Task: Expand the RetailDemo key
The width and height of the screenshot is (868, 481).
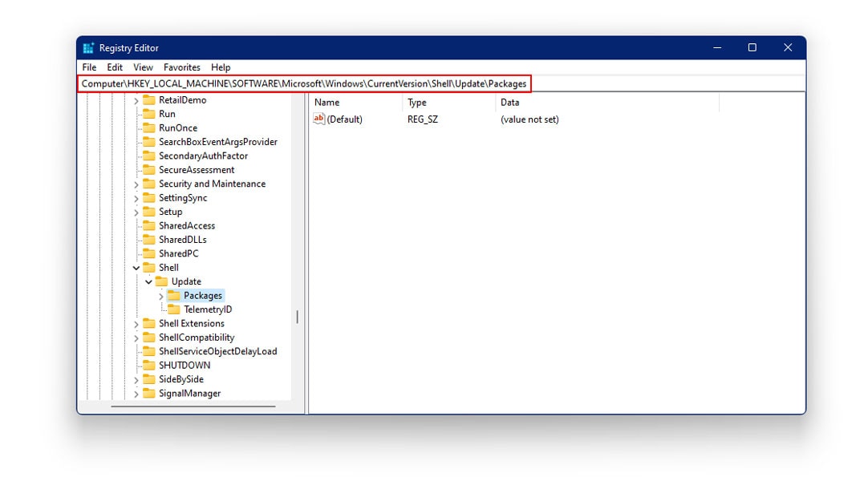Action: (136, 101)
